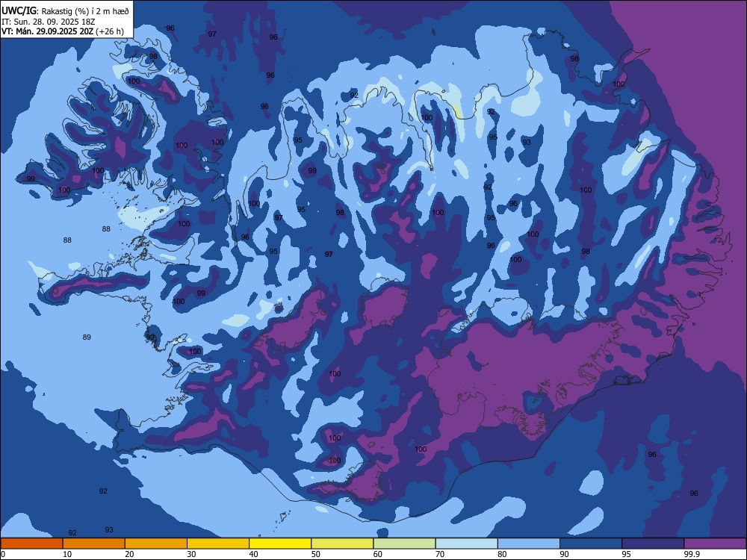Select the line "IT: Sun. 28. 09. 2025 18Z"

pyautogui.click(x=49, y=22)
